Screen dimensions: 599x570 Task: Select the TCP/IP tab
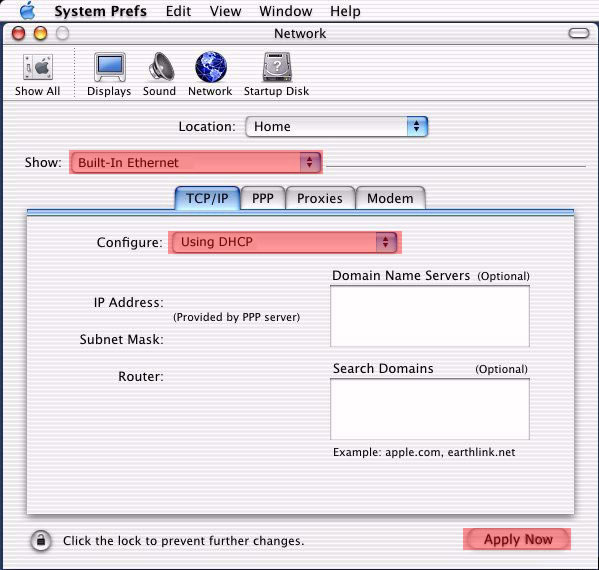[x=207, y=198]
